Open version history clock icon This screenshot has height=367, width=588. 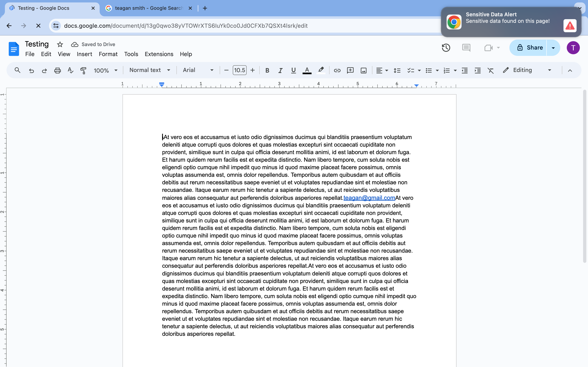pos(446,48)
